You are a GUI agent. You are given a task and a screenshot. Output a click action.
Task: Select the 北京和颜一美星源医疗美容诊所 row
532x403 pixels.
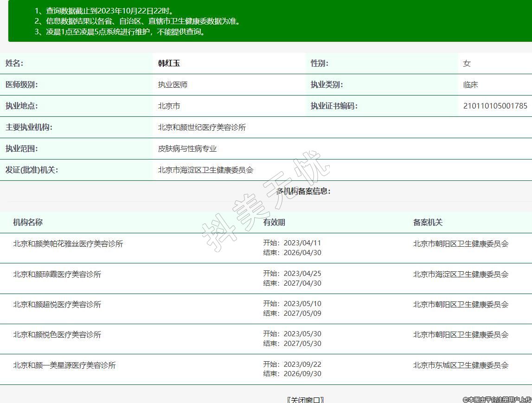tap(64, 365)
